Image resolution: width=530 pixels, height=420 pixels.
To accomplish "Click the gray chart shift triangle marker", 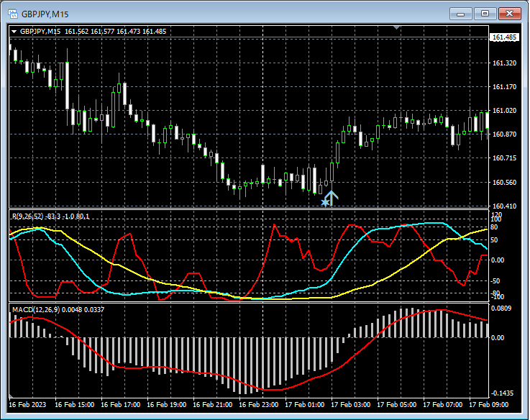I will point(395,27).
